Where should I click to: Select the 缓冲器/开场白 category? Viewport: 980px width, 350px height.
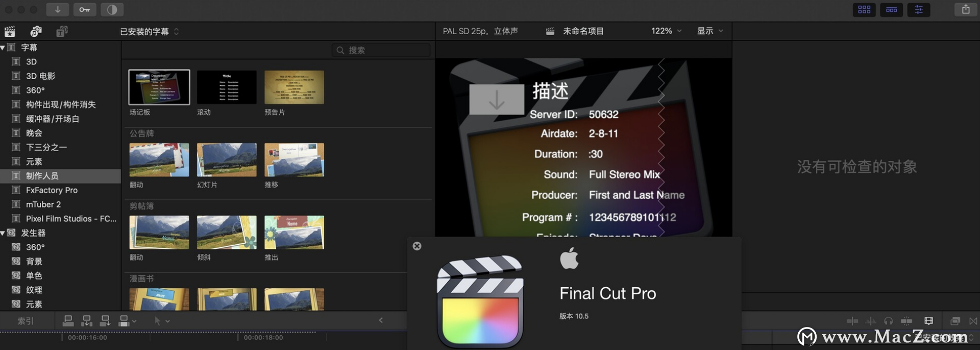pos(60,119)
